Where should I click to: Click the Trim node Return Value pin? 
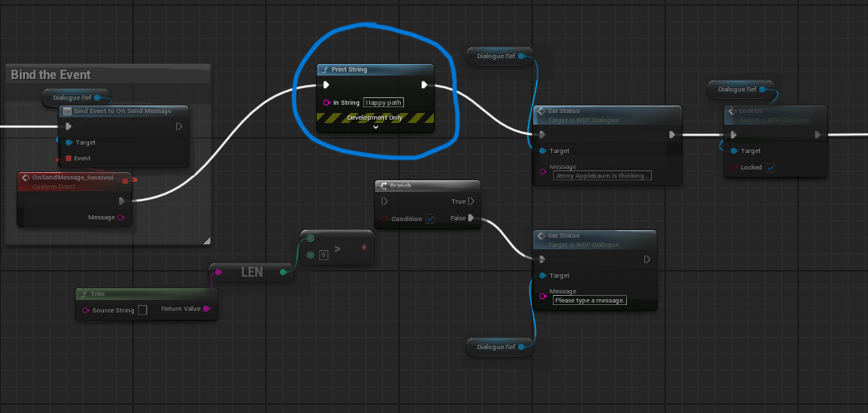point(206,309)
